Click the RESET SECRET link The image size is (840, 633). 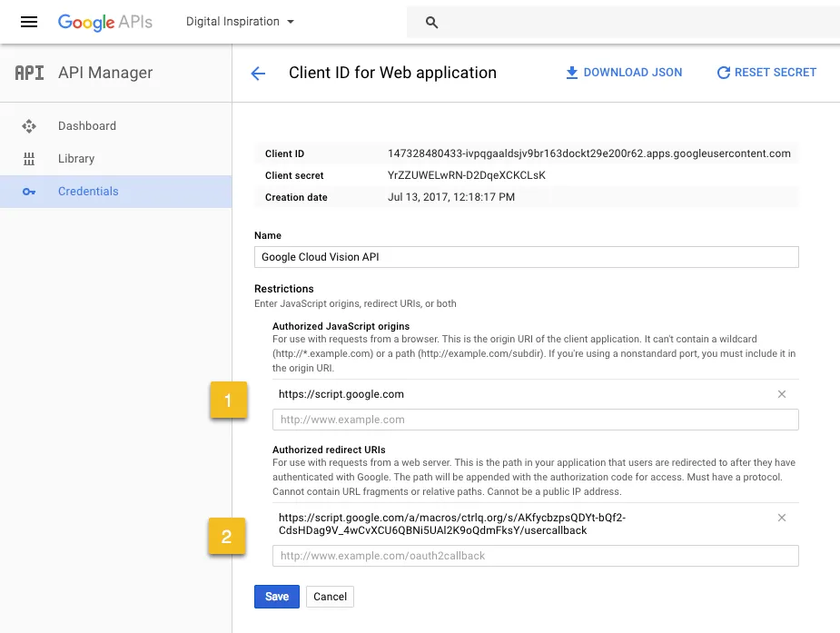(x=775, y=72)
